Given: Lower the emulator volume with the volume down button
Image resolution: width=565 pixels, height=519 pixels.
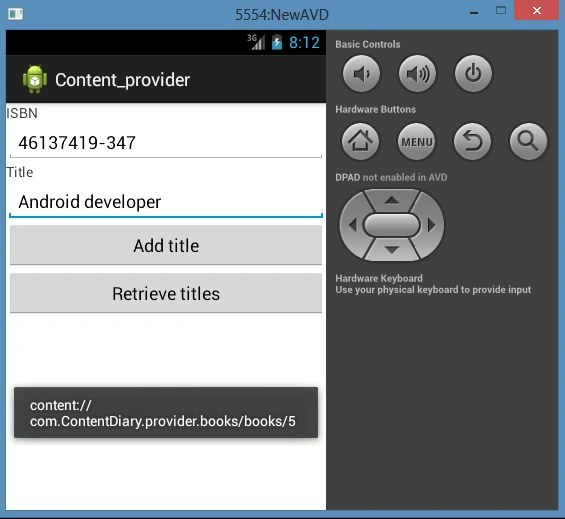Looking at the screenshot, I should coord(361,74).
